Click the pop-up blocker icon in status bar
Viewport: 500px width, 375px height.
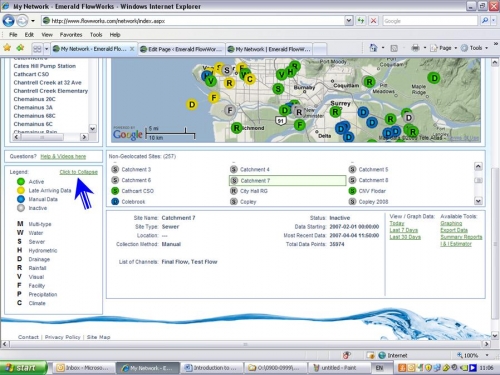click(x=347, y=355)
